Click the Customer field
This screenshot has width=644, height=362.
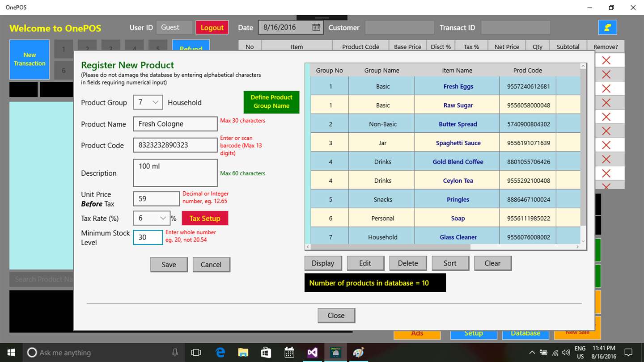(x=400, y=27)
